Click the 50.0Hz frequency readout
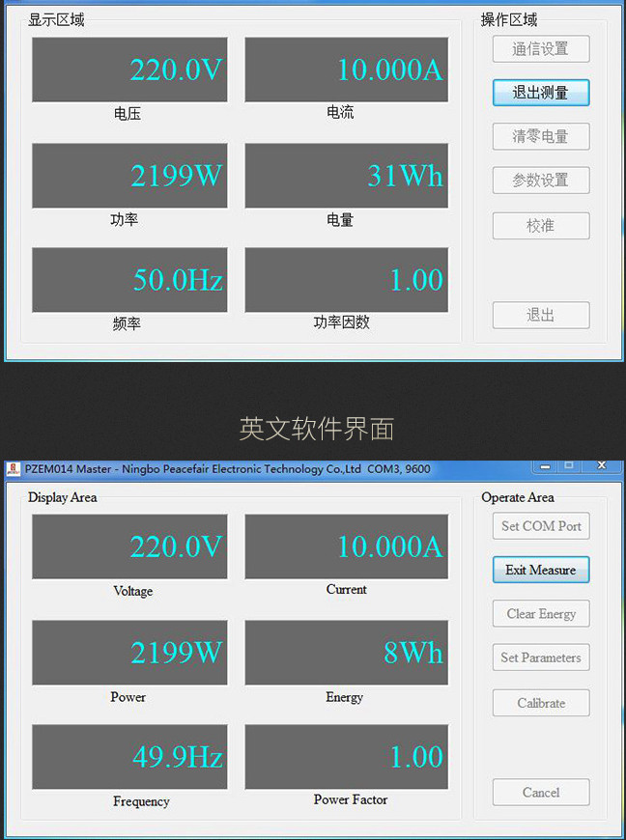Screen dimensions: 626x840 coord(129,280)
